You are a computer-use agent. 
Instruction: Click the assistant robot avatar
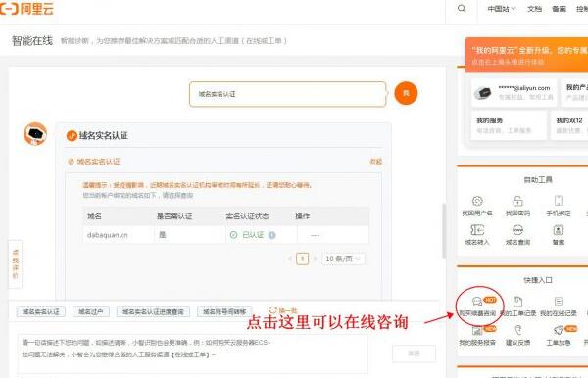coord(35,134)
